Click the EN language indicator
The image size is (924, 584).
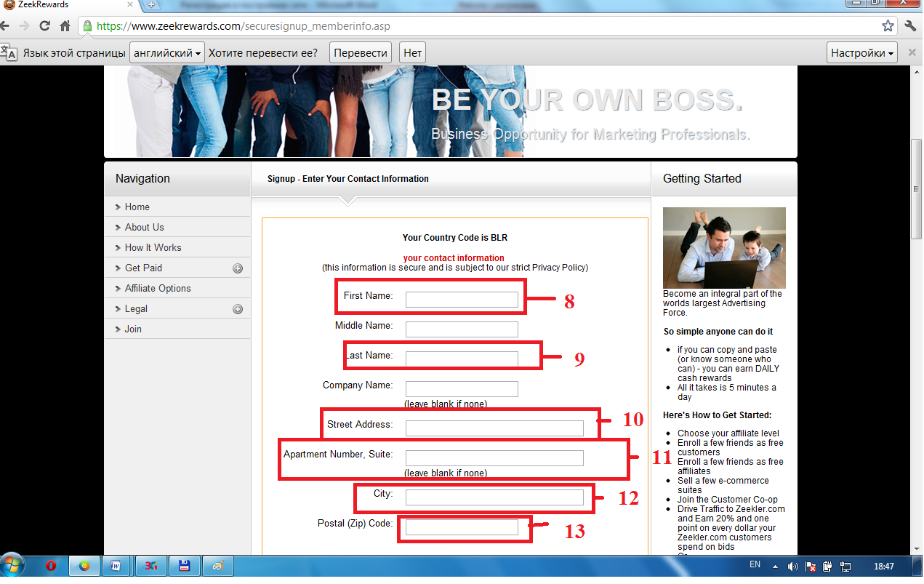(x=755, y=565)
